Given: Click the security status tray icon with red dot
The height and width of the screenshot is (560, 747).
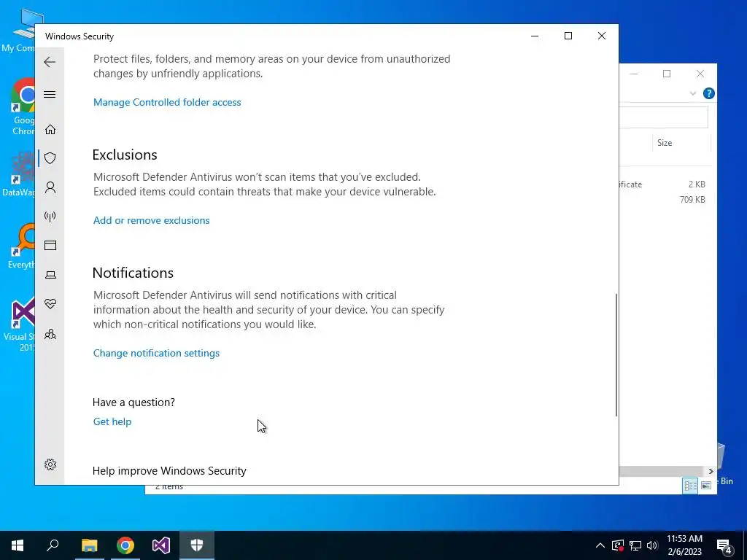Looking at the screenshot, I should 617,545.
